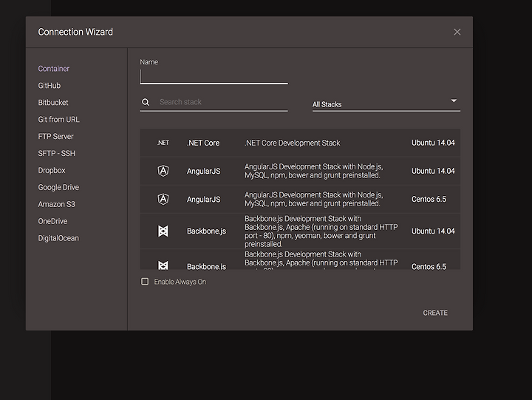Click the Backbone.js icon in the Ubuntu 14.04 row
This screenshot has width=532, height=400.
[163, 231]
